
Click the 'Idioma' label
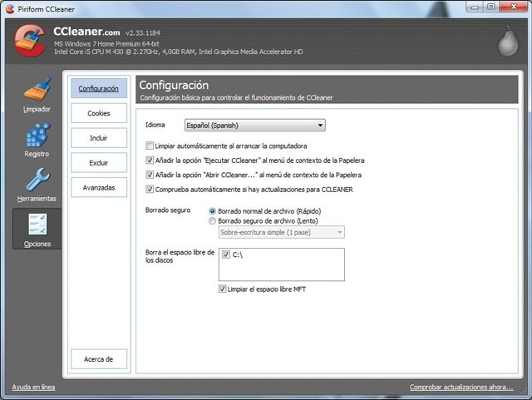pos(155,125)
